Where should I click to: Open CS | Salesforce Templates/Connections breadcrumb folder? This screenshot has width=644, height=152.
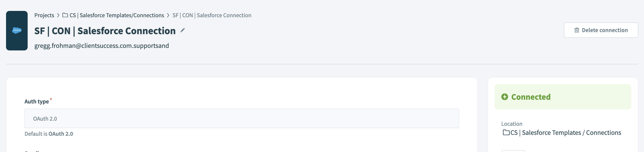point(117,15)
